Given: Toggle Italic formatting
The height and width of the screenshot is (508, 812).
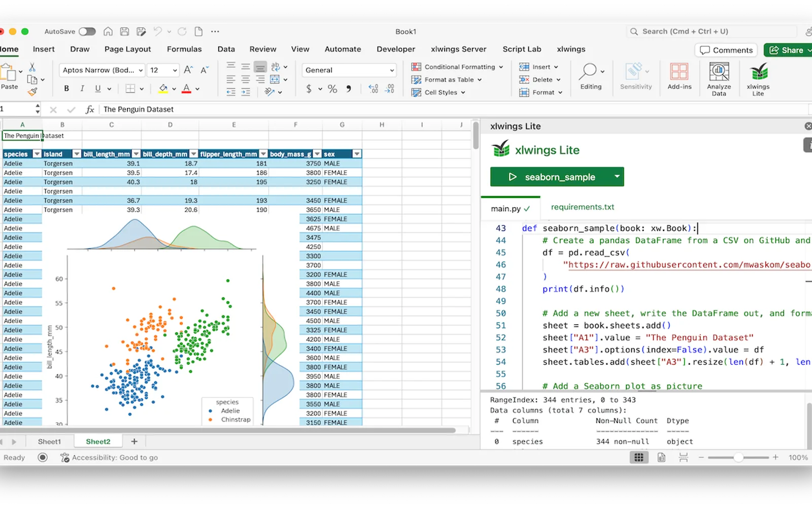Looking at the screenshot, I should (x=82, y=88).
